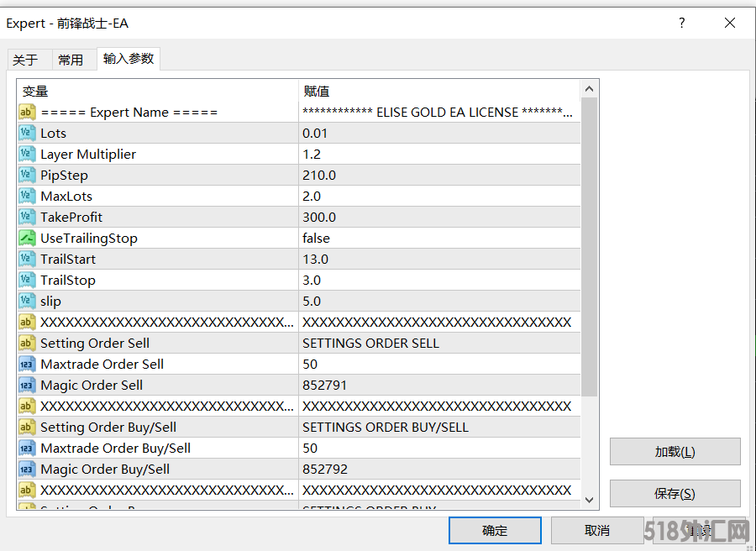Click the icon next to Magic Order Buy/Sell
Screen dimensions: 756x551
27,469
